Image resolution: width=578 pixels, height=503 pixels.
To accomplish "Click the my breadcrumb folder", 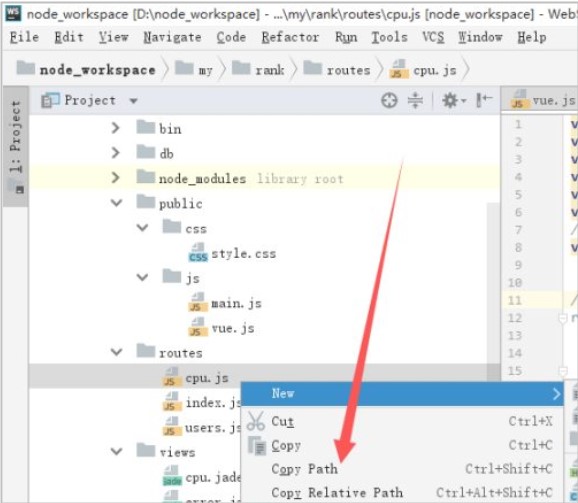I will pos(194,69).
